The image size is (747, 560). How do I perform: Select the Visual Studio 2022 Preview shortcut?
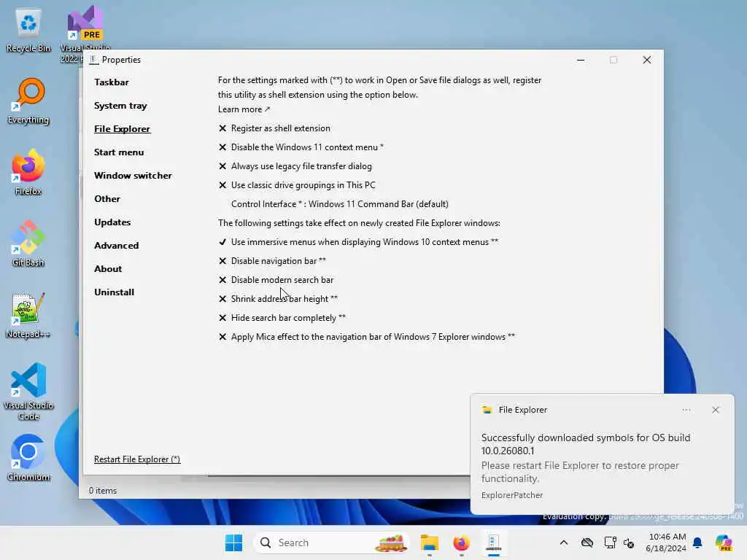coord(85,34)
